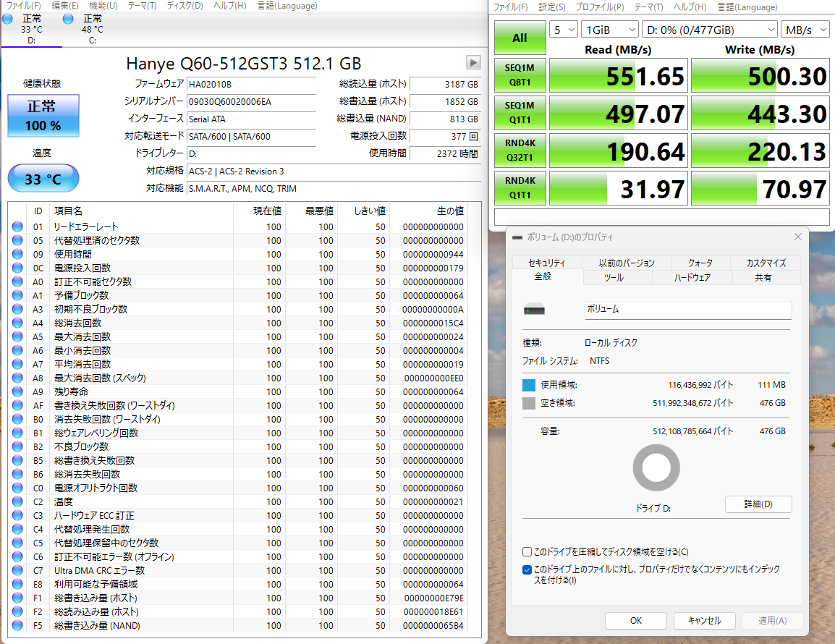The image size is (835, 644).
Task: Open the プロファイル(P) menu
Action: (600, 7)
